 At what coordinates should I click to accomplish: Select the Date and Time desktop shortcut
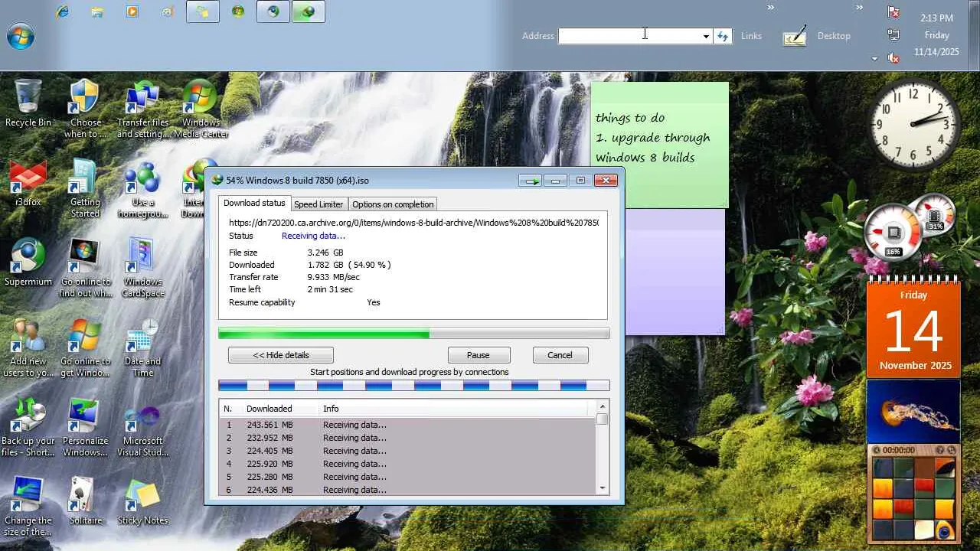(x=143, y=347)
